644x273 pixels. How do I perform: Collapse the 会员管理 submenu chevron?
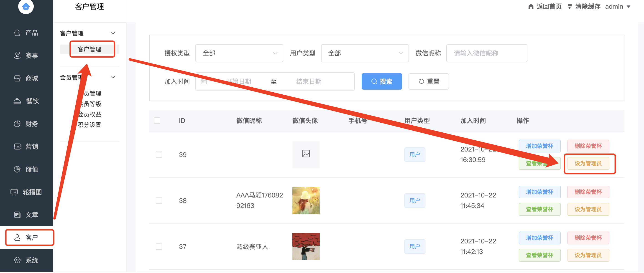[113, 77]
